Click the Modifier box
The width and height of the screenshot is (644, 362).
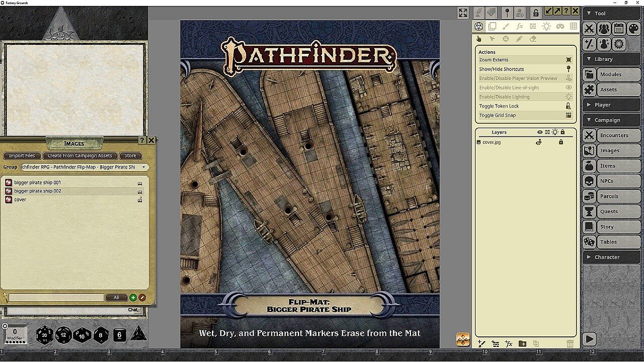tap(15, 335)
